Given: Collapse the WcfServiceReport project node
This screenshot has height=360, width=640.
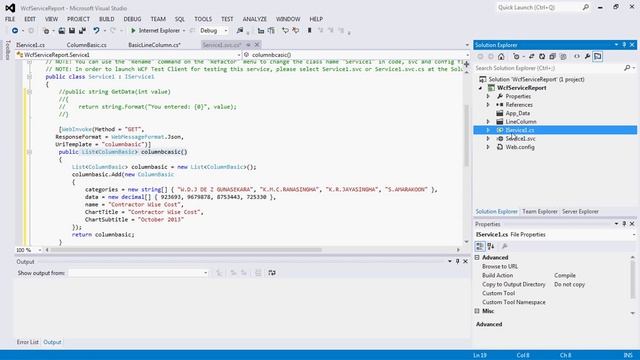Looking at the screenshot, I should pyautogui.click(x=481, y=88).
